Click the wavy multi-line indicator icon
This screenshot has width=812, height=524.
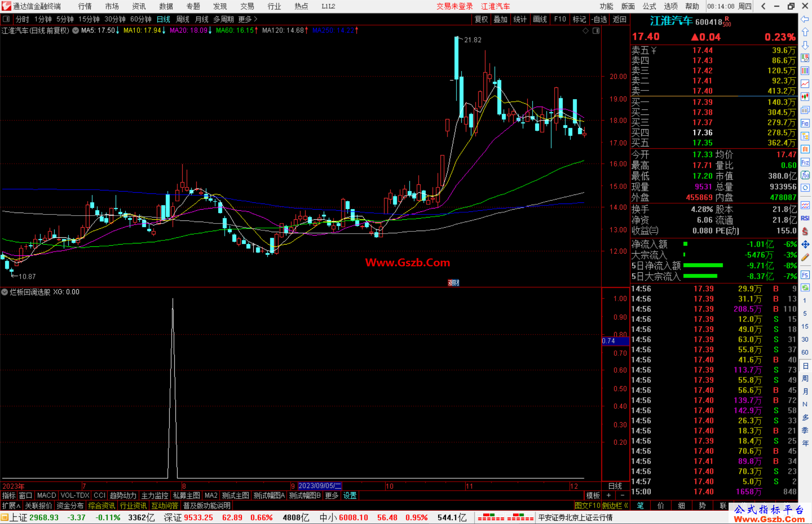tap(805, 205)
